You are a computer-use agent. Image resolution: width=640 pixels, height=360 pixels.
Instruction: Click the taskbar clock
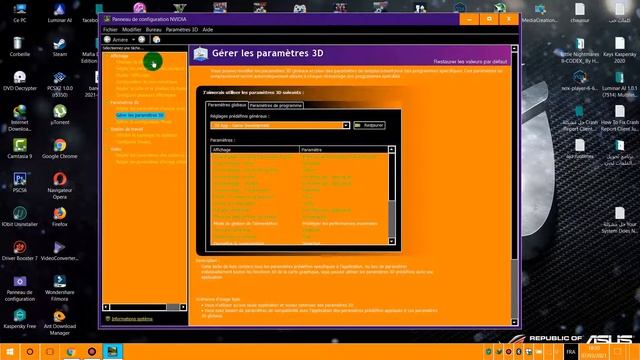click(594, 352)
